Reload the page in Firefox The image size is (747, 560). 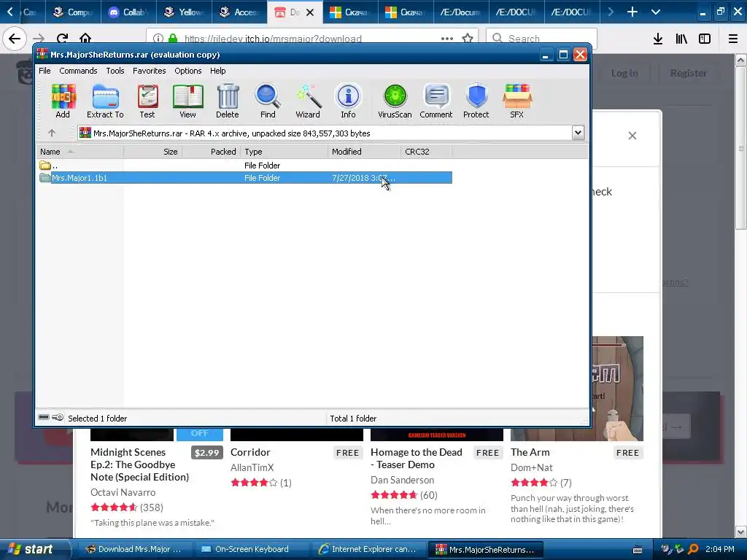click(x=63, y=39)
